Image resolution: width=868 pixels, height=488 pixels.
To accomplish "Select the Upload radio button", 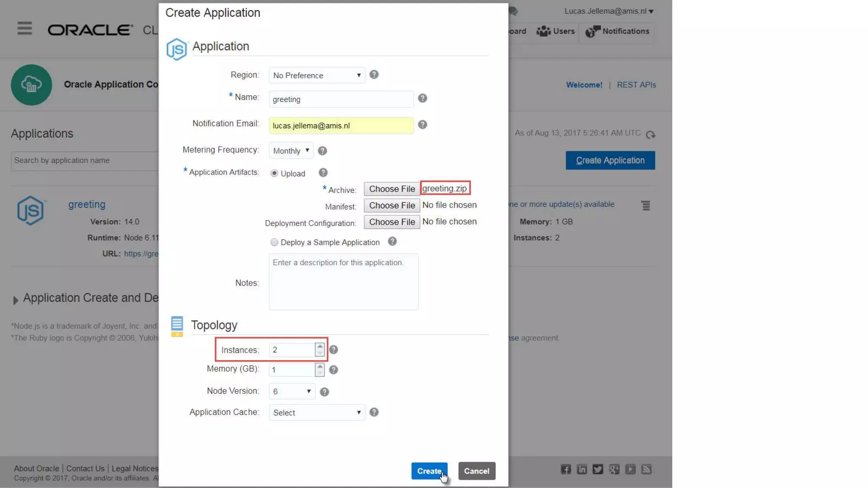I will click(274, 173).
